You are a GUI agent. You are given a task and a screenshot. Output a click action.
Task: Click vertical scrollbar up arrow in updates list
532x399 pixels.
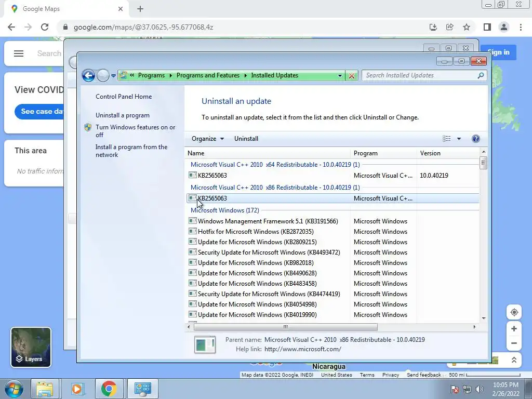click(x=484, y=152)
